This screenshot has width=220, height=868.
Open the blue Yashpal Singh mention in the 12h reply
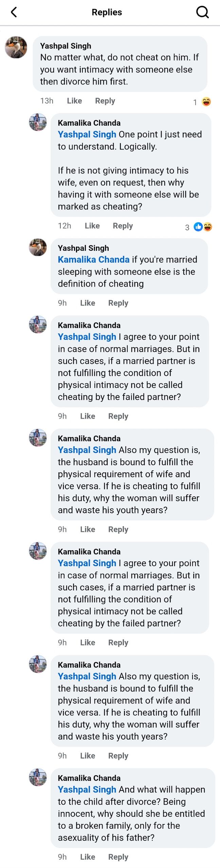[x=87, y=135]
